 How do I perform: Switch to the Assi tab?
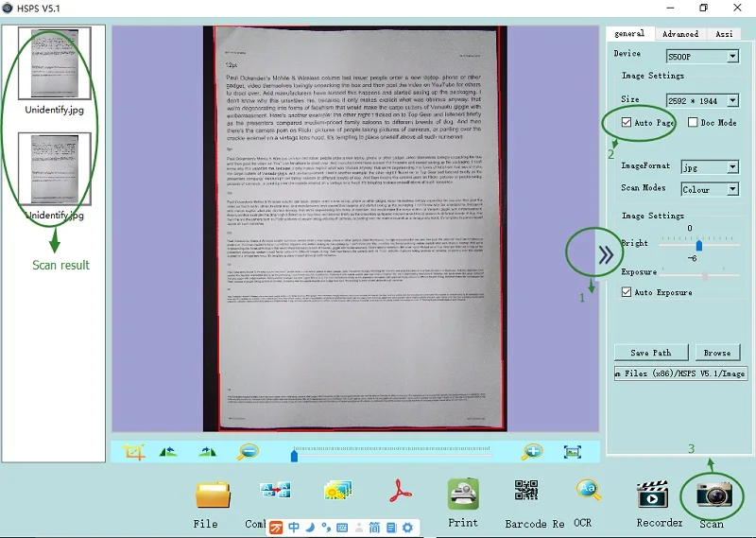(x=725, y=34)
